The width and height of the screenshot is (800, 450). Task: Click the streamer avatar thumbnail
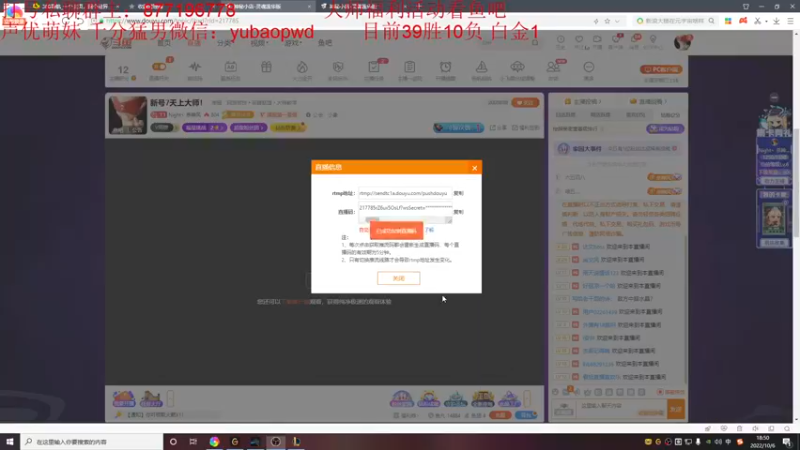click(x=128, y=115)
